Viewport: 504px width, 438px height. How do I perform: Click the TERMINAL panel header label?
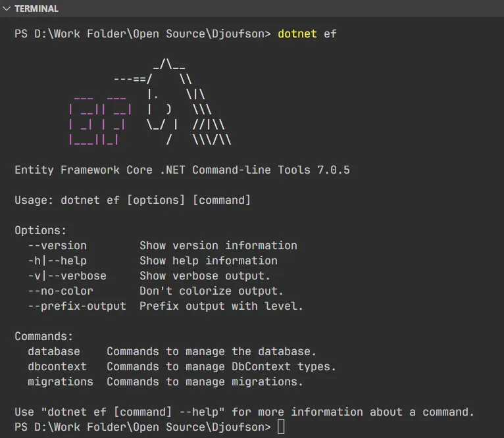click(36, 9)
